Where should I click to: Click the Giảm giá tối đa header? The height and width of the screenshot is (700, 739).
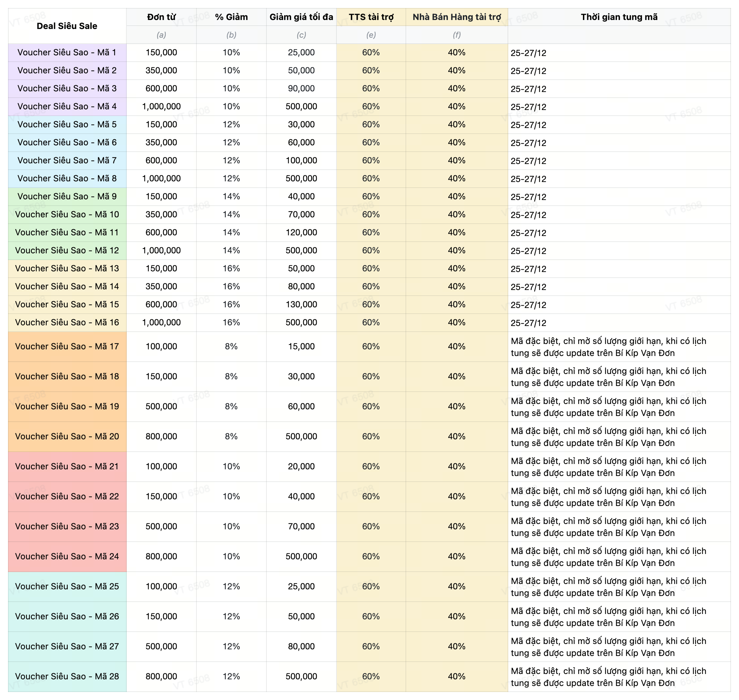coord(301,17)
